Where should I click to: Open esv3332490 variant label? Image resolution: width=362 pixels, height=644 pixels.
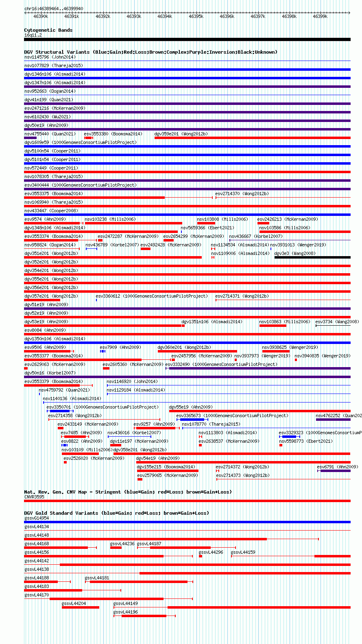coord(221,364)
